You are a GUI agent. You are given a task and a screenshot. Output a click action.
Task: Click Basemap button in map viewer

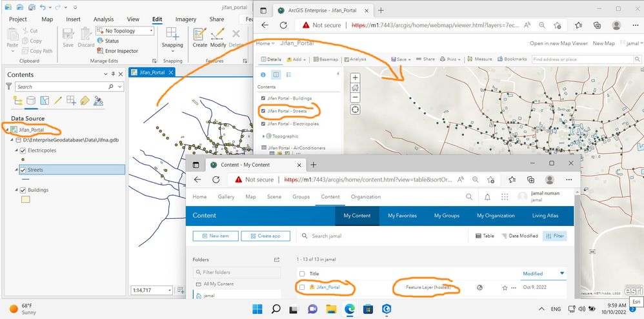tap(326, 59)
